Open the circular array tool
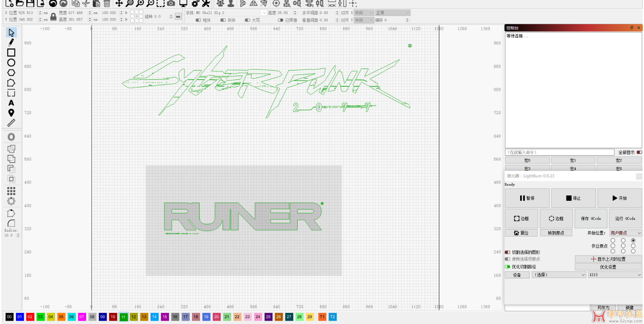This screenshot has height=324, width=644. (x=11, y=201)
